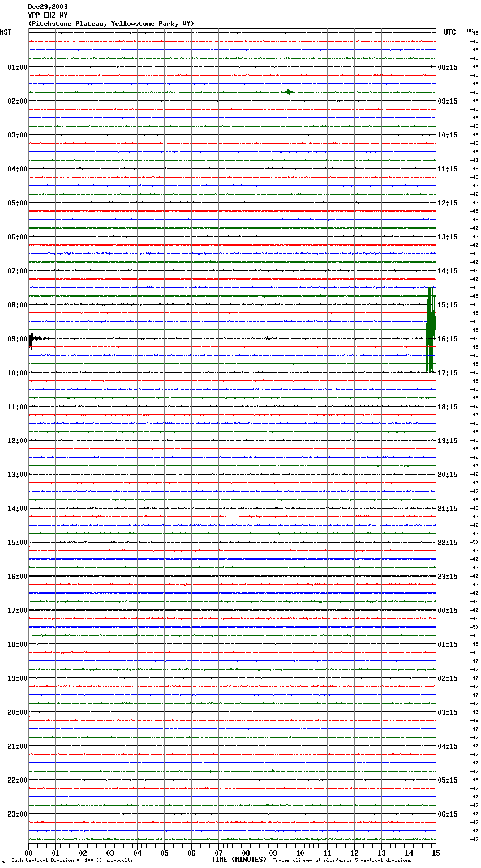481x868 pixels.
Task: Click the large clipped green seismic event
Action: [x=430, y=329]
